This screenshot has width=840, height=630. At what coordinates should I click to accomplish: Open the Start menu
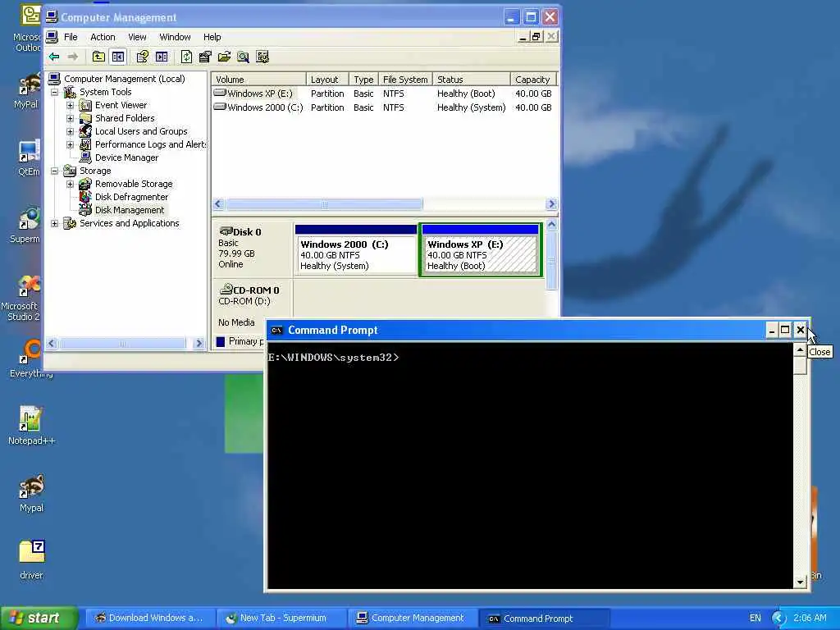click(39, 619)
